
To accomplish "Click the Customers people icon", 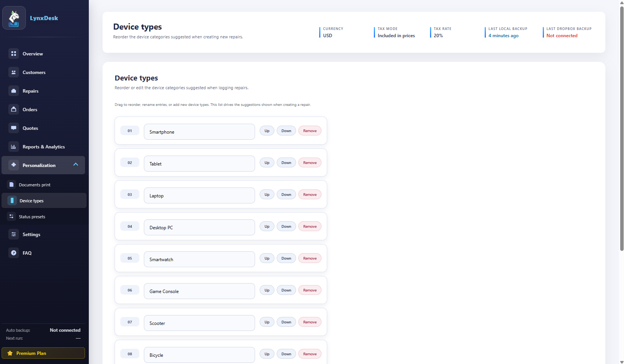I will click(14, 72).
